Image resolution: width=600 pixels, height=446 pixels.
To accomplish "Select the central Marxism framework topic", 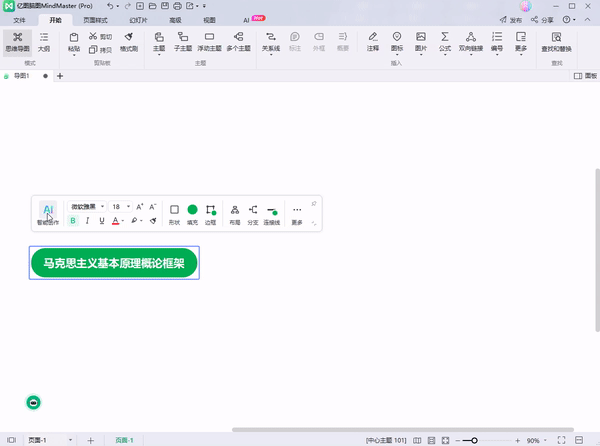I will (x=114, y=263).
